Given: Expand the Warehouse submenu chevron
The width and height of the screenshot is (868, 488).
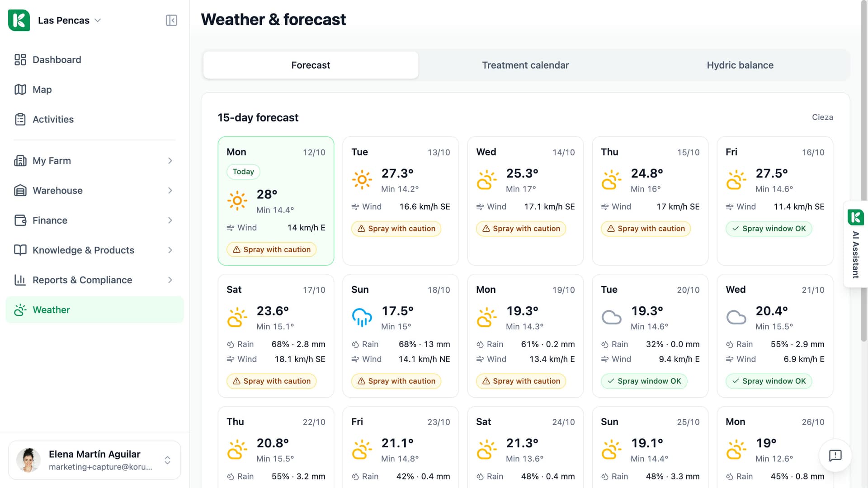Looking at the screenshot, I should (170, 191).
